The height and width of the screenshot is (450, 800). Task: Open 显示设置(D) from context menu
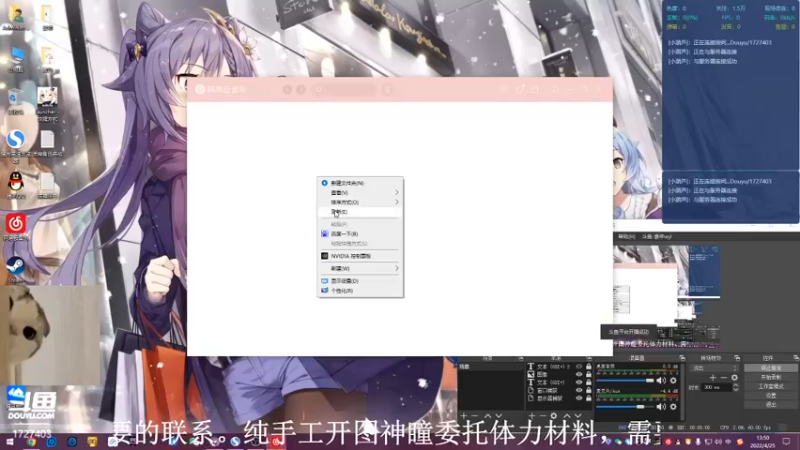coord(360,281)
